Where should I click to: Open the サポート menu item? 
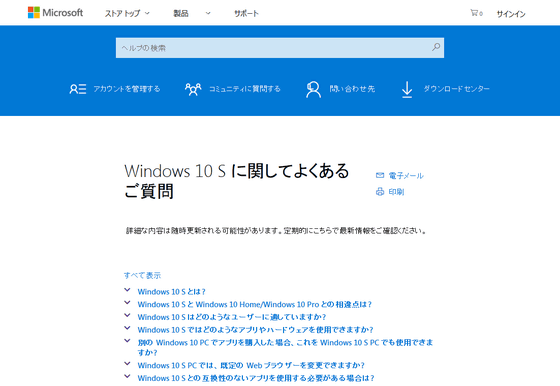tap(246, 14)
